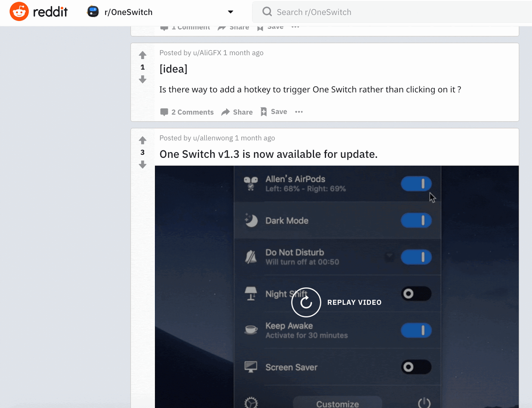Viewport: 532px width, 408px height.
Task: Click vote count 3 on update post
Action: point(143,153)
